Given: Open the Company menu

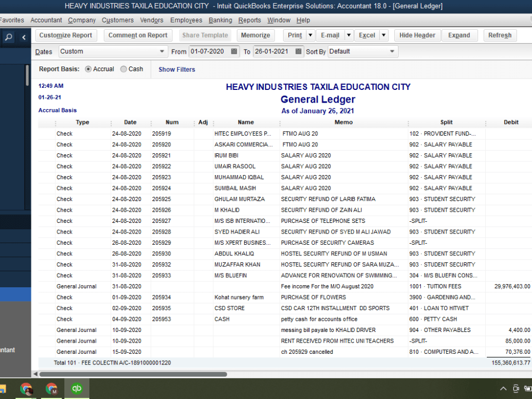Looking at the screenshot, I should coord(82,20).
